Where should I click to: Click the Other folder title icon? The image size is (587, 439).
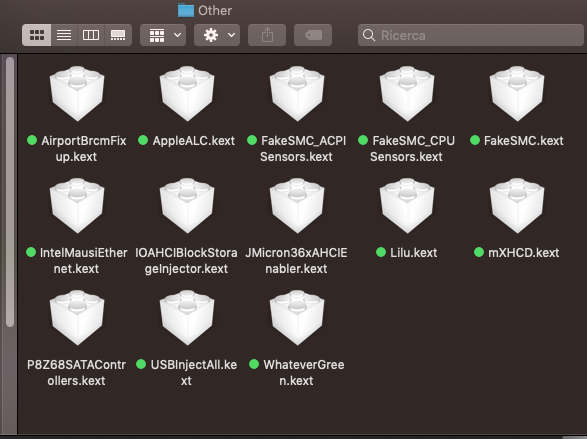tap(186, 10)
